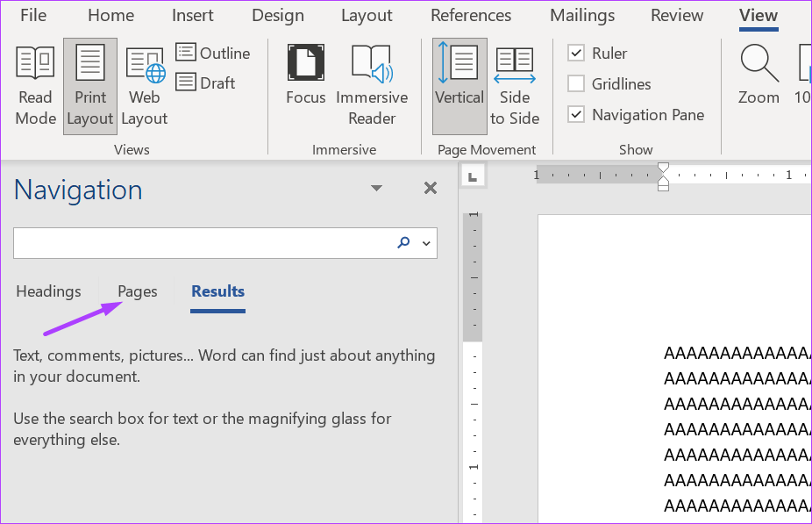812x524 pixels.
Task: Click the Navigation search text box
Action: click(202, 244)
